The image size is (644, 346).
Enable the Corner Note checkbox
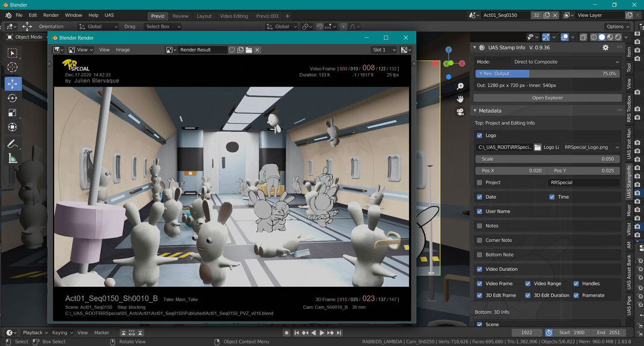[479, 240]
